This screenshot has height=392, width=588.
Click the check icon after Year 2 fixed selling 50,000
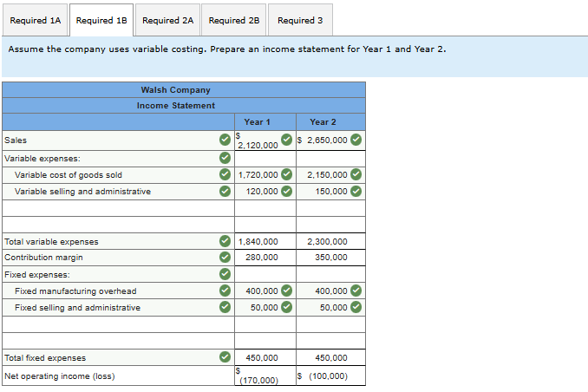pos(356,307)
